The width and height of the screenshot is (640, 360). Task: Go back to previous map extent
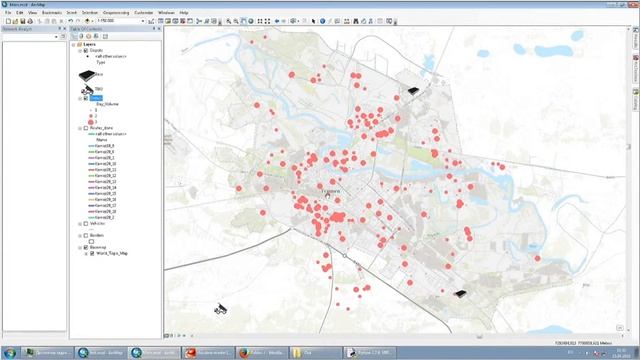click(x=277, y=21)
